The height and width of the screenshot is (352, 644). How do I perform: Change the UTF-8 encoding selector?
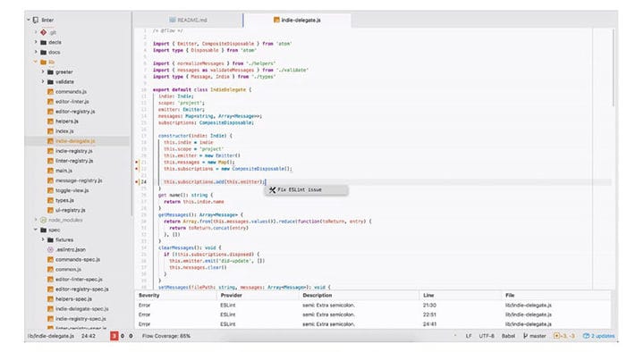pyautogui.click(x=487, y=336)
